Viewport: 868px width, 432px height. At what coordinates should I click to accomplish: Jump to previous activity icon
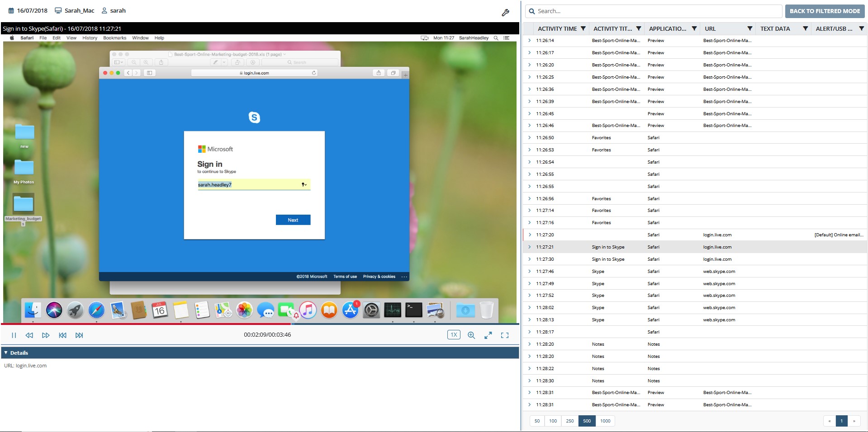[x=62, y=335]
